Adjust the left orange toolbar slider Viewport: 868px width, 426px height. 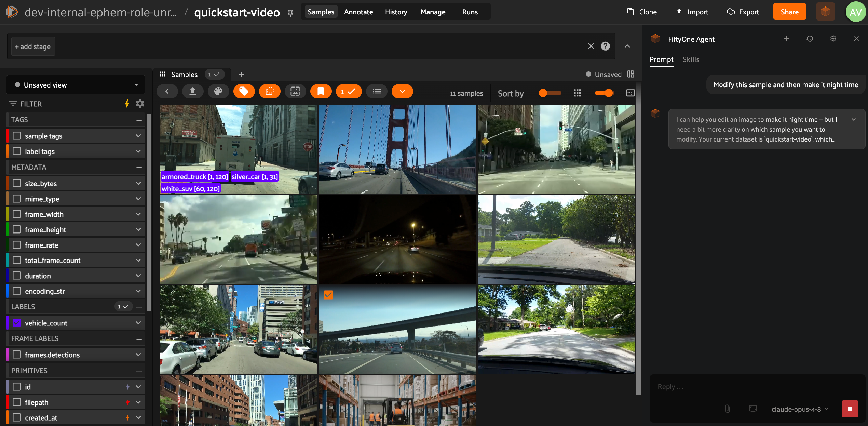[550, 93]
